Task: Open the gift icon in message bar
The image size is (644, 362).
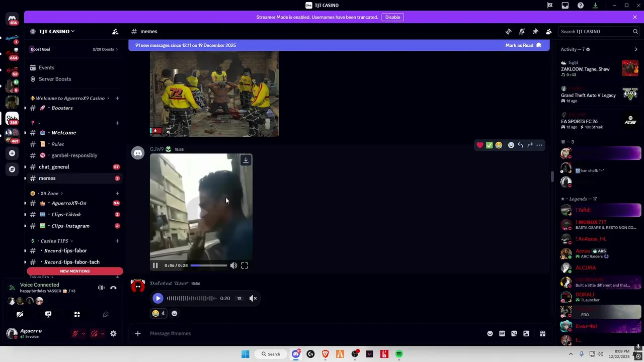Action: pyautogui.click(x=542, y=333)
